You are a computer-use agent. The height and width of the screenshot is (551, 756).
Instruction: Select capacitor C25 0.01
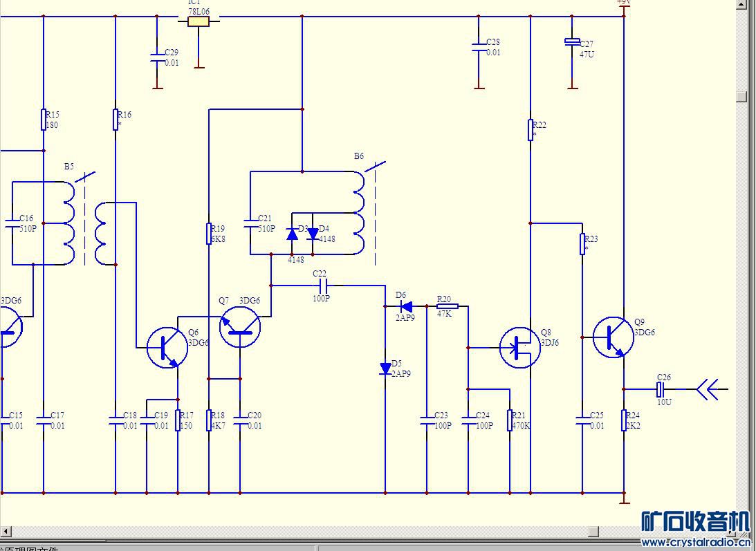pos(582,420)
